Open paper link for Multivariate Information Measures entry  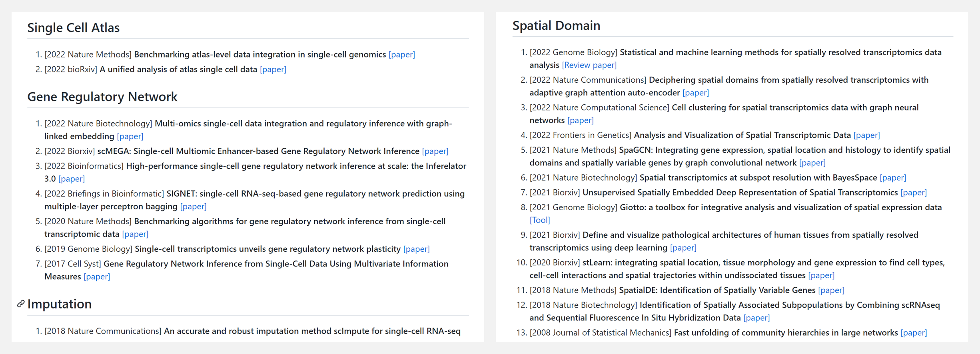[97, 276]
